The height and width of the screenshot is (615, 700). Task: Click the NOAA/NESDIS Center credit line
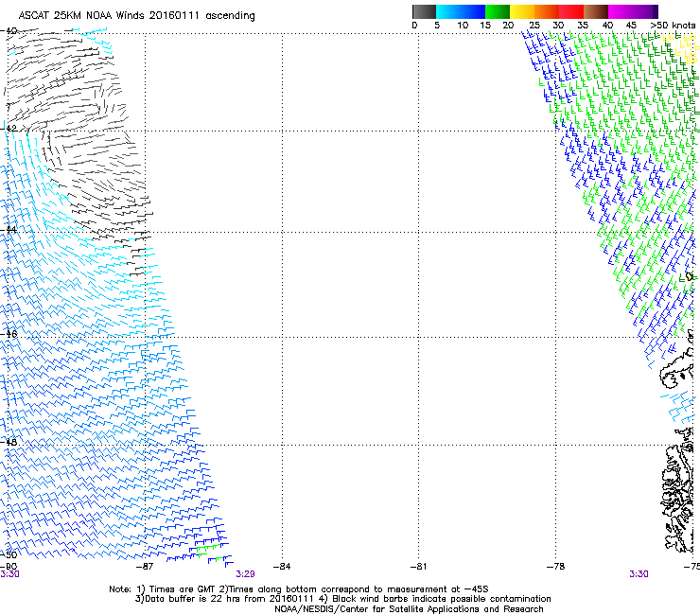click(409, 609)
